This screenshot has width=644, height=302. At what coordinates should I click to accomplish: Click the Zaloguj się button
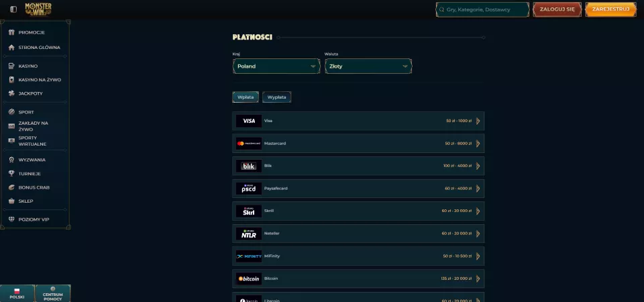557,9
